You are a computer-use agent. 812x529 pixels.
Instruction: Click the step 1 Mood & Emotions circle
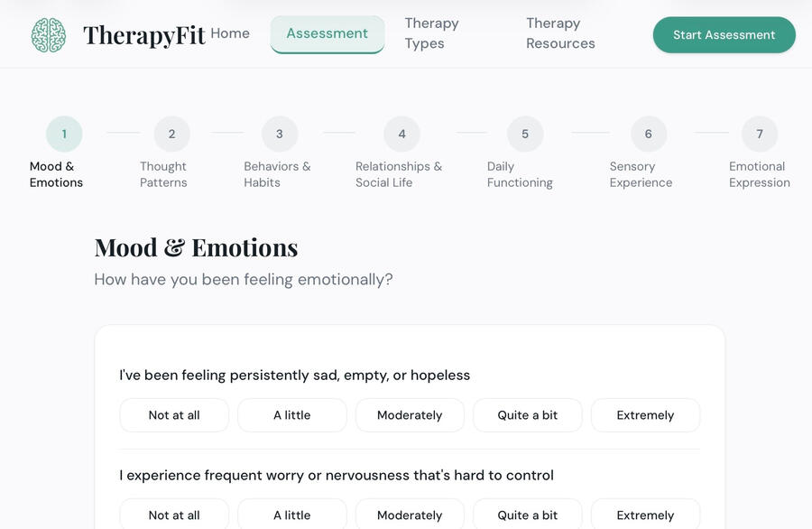point(64,135)
